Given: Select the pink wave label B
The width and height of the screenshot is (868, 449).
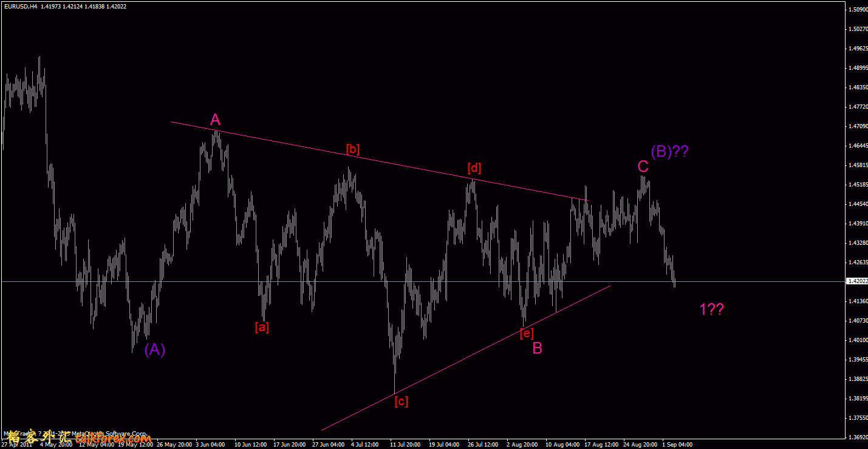Looking at the screenshot, I should point(538,348).
